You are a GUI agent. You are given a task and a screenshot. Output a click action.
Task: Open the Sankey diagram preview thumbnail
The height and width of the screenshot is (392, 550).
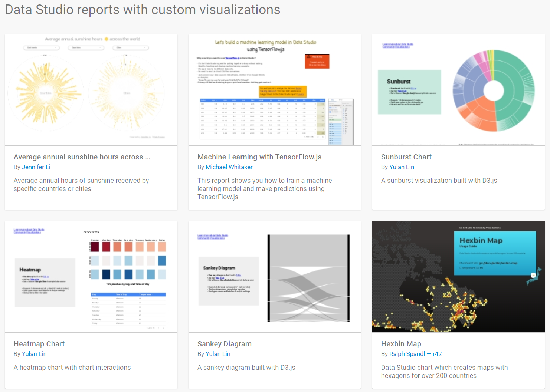[x=275, y=277]
